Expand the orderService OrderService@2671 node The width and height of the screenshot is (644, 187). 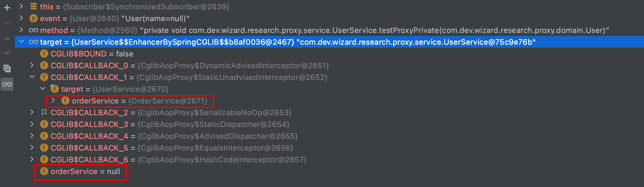[53, 101]
